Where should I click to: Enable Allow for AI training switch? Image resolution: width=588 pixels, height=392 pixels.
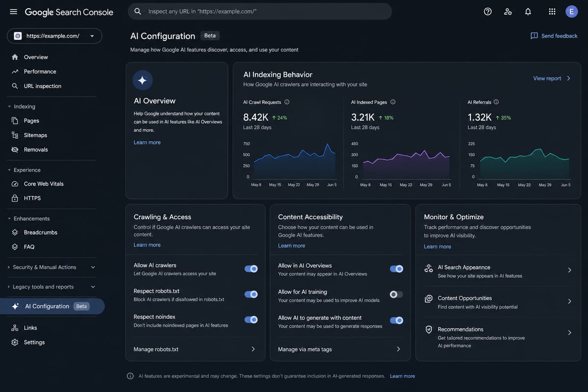396,294
